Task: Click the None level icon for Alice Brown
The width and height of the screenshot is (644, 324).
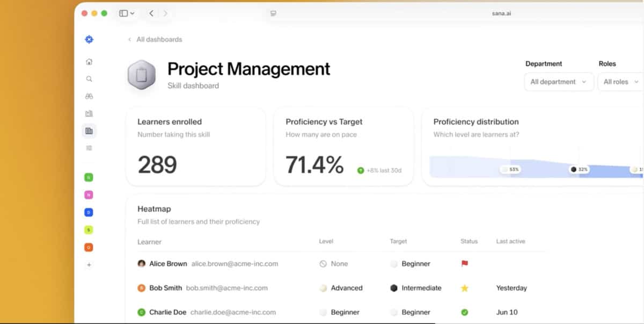Action: pyautogui.click(x=323, y=264)
